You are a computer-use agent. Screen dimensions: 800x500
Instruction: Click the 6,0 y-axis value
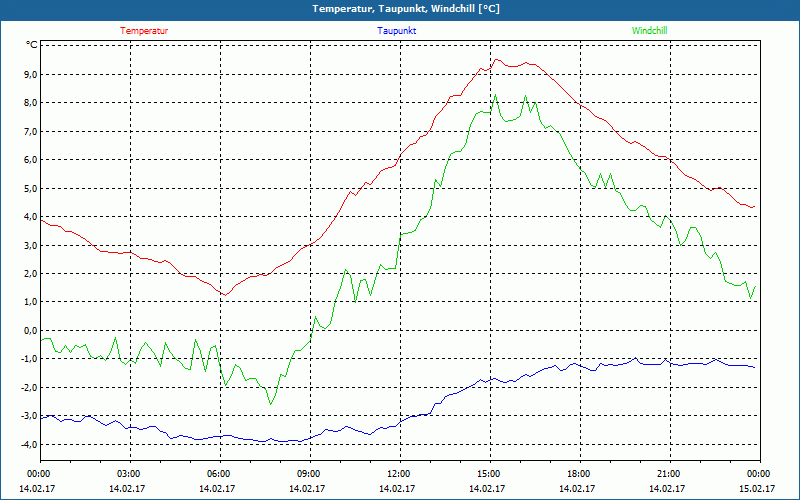[x=31, y=160]
